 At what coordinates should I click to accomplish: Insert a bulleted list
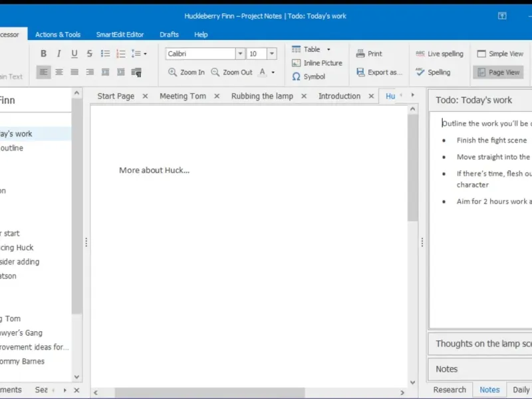click(x=105, y=54)
